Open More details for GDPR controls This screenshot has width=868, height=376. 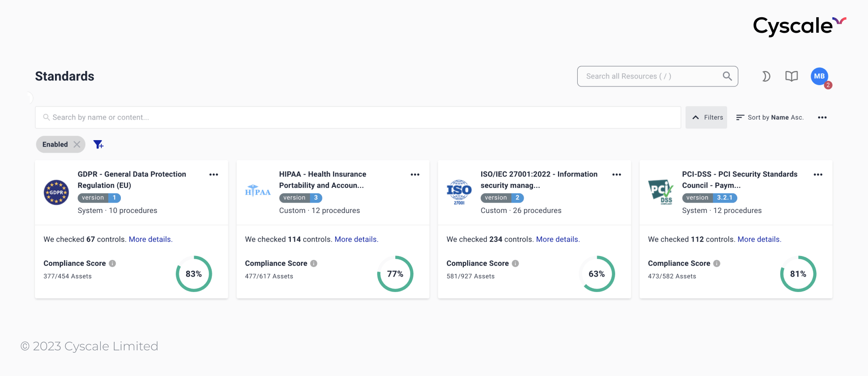point(151,239)
